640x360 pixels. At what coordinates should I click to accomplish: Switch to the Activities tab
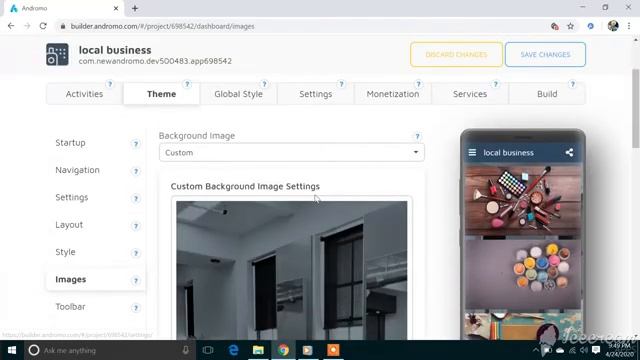[x=84, y=94]
